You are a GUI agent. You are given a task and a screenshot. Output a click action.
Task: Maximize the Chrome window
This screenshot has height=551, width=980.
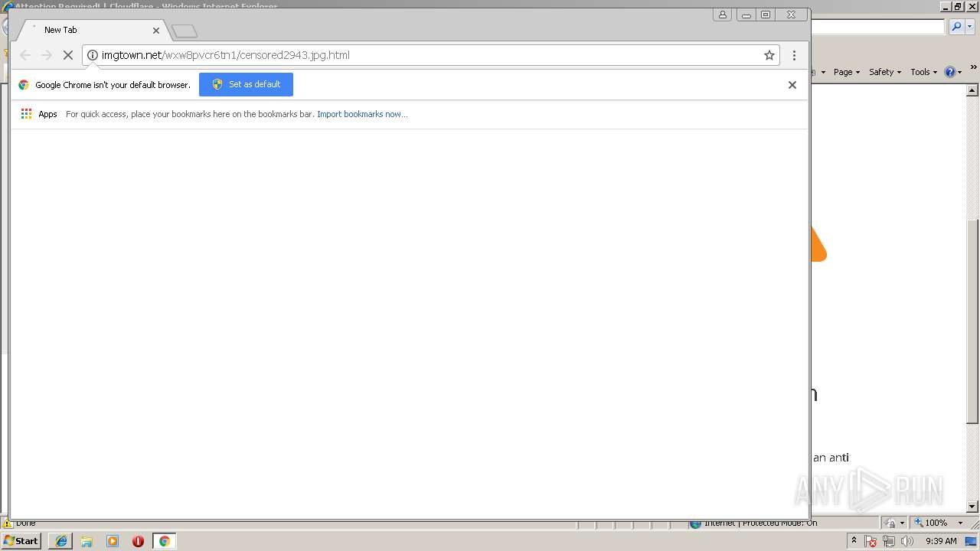pyautogui.click(x=765, y=15)
